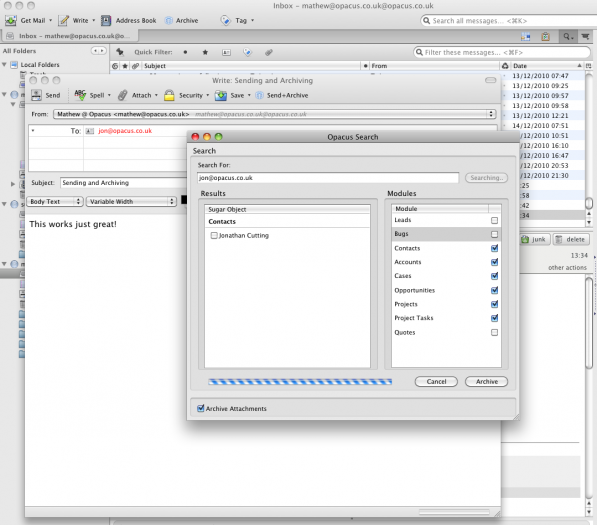Open the Save dropdown arrow

pyautogui.click(x=249, y=95)
